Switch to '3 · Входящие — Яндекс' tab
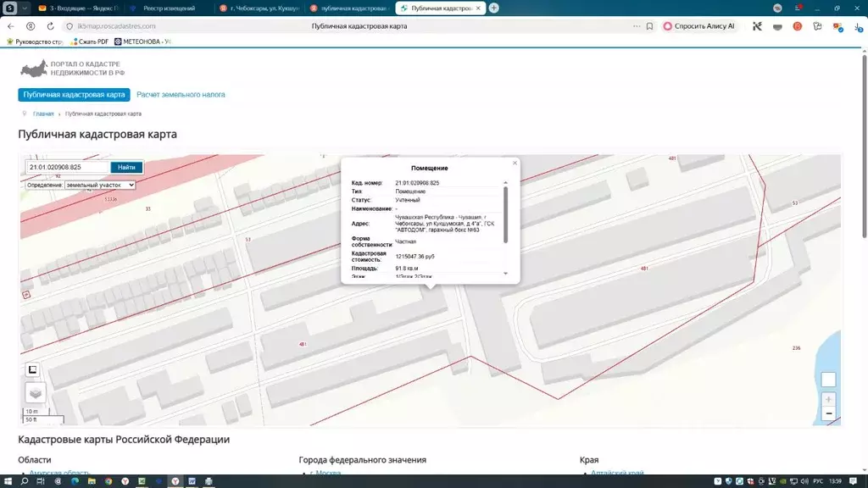 [78, 8]
